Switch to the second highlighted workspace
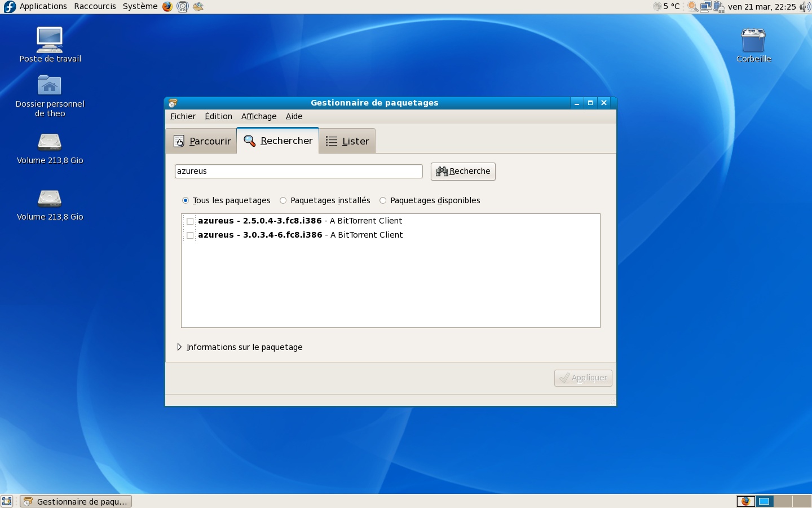Image resolution: width=812 pixels, height=508 pixels. coord(764,501)
